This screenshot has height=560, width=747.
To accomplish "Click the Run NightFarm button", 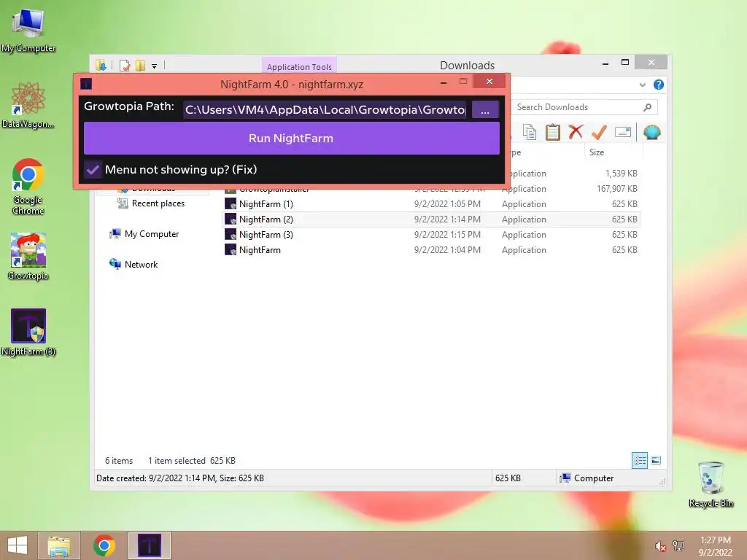I will (292, 138).
